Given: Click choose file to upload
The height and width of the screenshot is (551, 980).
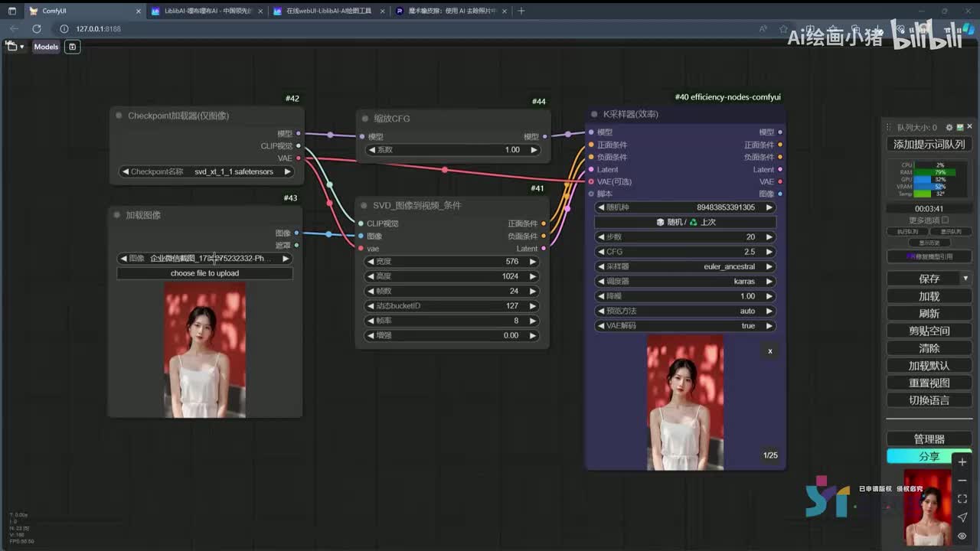Looking at the screenshot, I should pos(204,273).
